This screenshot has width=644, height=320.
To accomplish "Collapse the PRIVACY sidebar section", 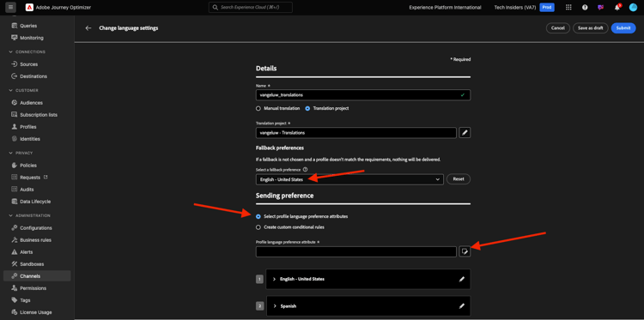I will tap(10, 153).
